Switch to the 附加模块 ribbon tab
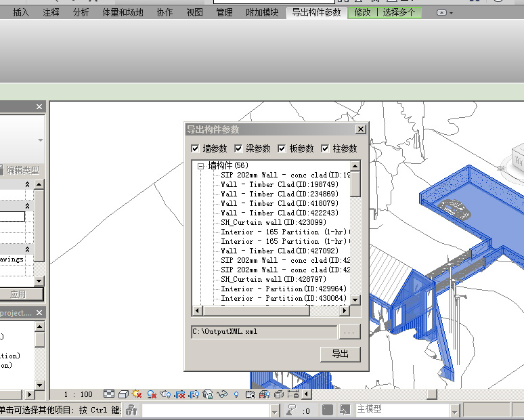The height and width of the screenshot is (420, 524). point(261,12)
